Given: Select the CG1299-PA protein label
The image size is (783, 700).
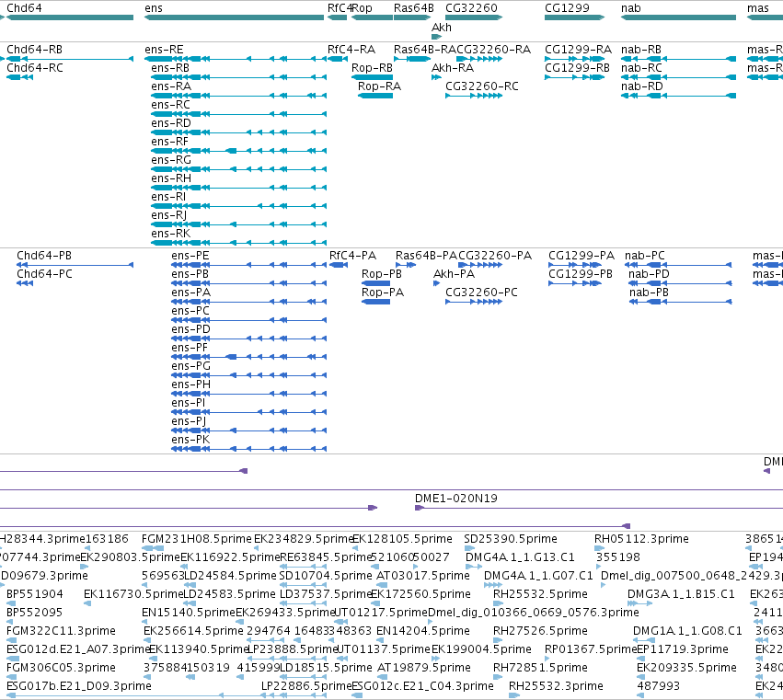Looking at the screenshot, I should 581,256.
